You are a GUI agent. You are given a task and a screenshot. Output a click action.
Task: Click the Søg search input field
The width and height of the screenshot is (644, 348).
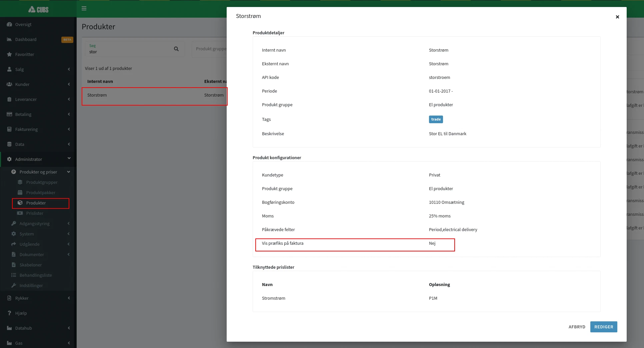(130, 52)
